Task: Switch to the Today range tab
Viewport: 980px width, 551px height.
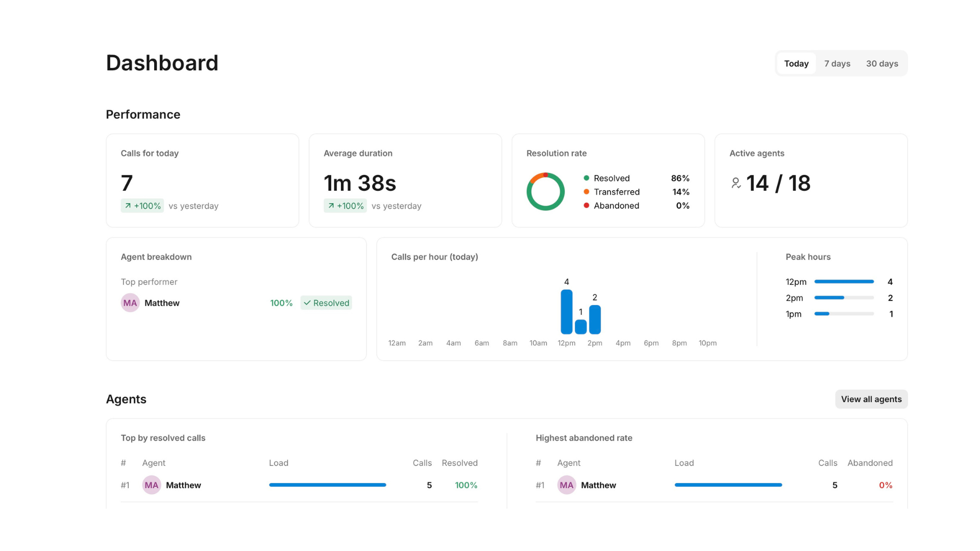Action: click(796, 64)
